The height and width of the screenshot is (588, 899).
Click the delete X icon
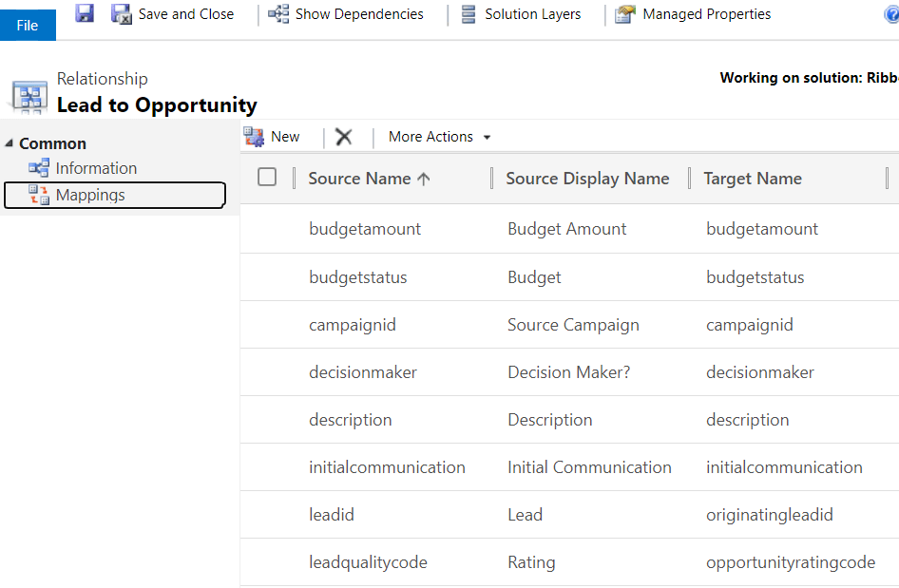[344, 137]
